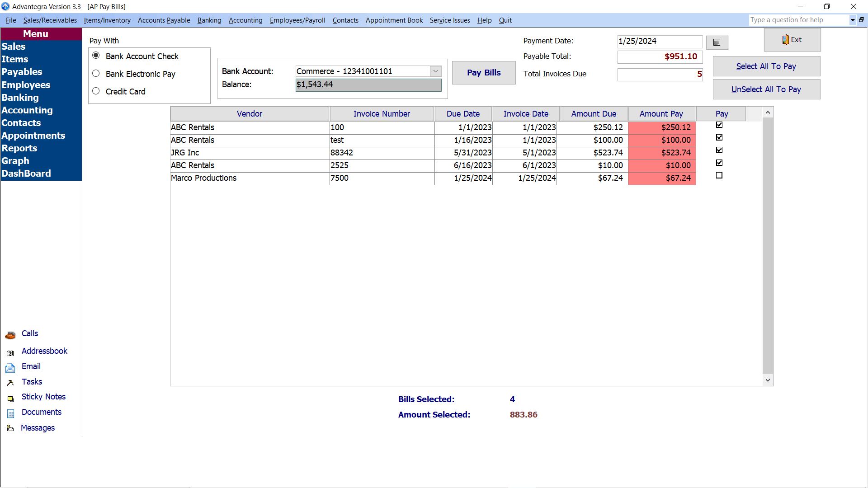Click Amount Pay cell $67.24
The height and width of the screenshot is (488, 868).
pos(662,178)
